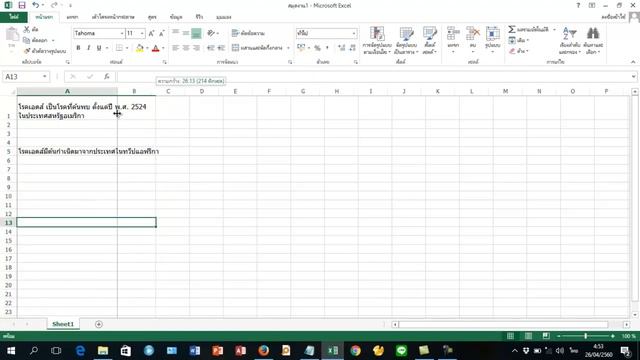Click the Cut scissors icon
The width and height of the screenshot is (640, 360).
point(27,29)
